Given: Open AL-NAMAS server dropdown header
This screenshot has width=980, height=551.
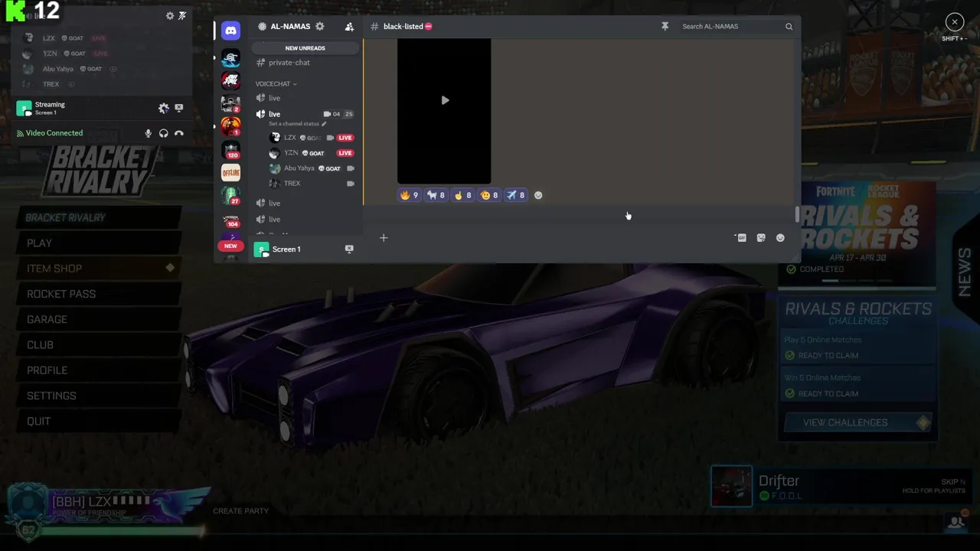Looking at the screenshot, I should point(291,26).
